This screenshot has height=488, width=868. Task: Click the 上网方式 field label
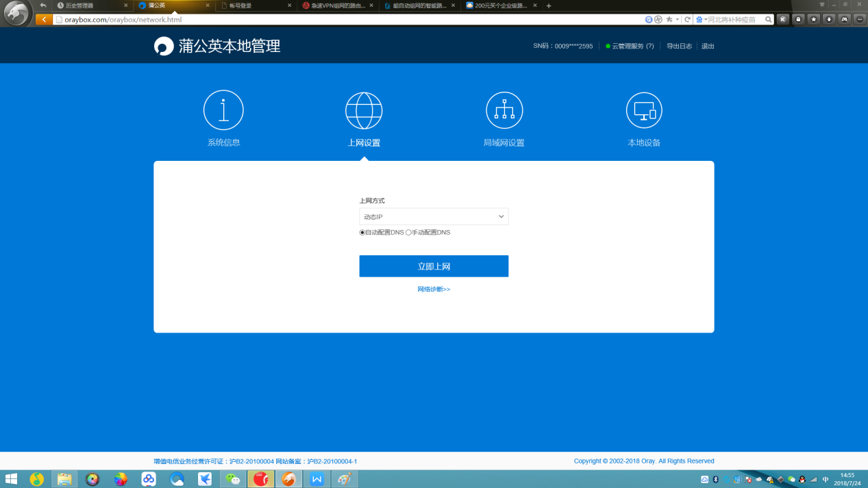tap(372, 201)
